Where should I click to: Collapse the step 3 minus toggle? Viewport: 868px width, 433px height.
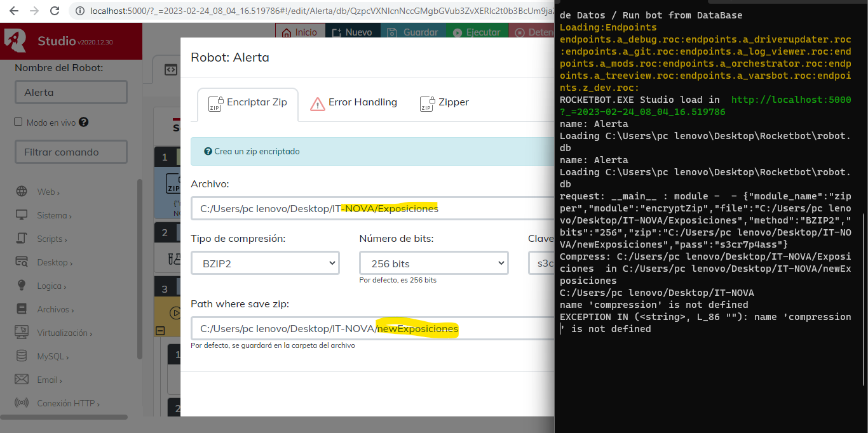coord(159,331)
